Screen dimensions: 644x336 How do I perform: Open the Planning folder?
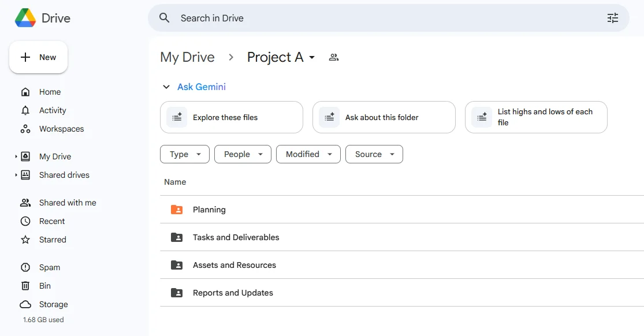(209, 210)
